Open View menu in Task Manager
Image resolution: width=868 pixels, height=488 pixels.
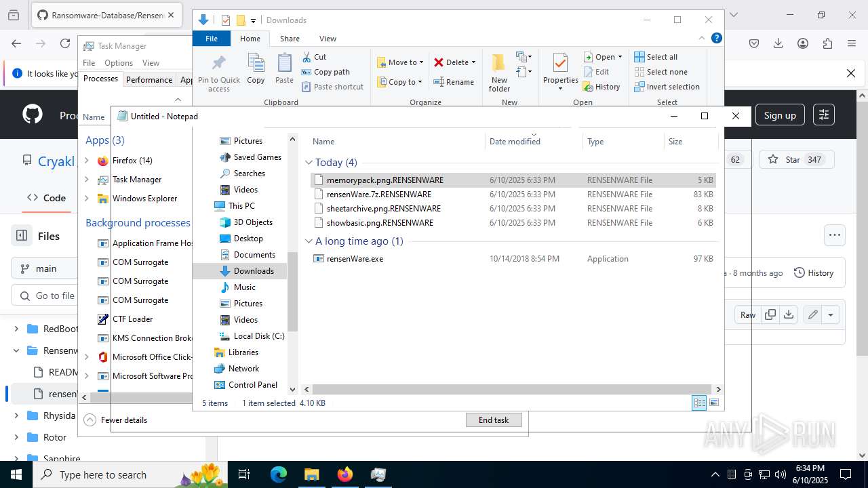[151, 63]
